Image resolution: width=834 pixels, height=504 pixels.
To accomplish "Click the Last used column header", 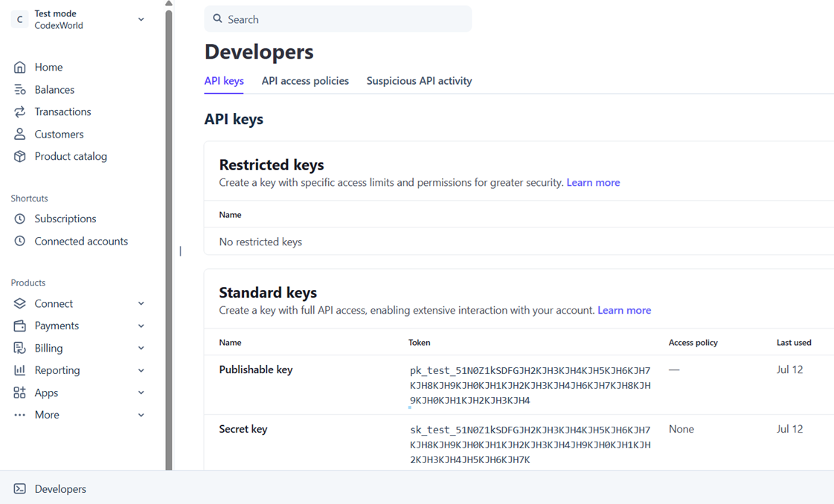I will tap(794, 343).
